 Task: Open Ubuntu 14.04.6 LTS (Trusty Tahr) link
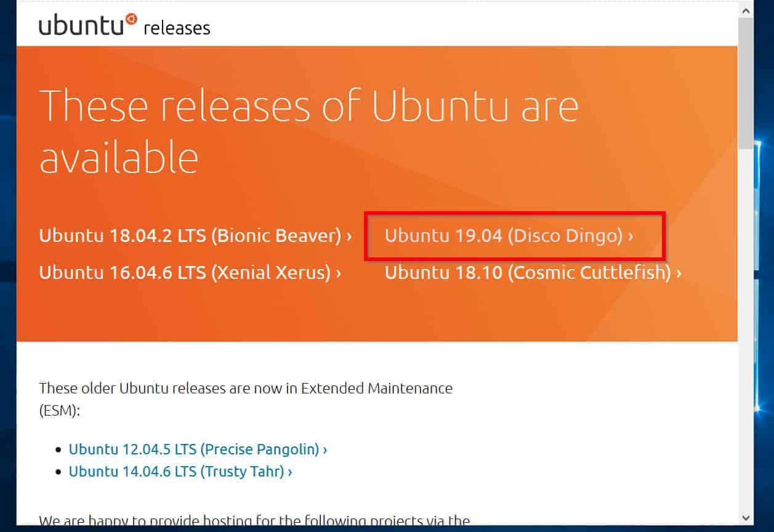[x=180, y=472]
